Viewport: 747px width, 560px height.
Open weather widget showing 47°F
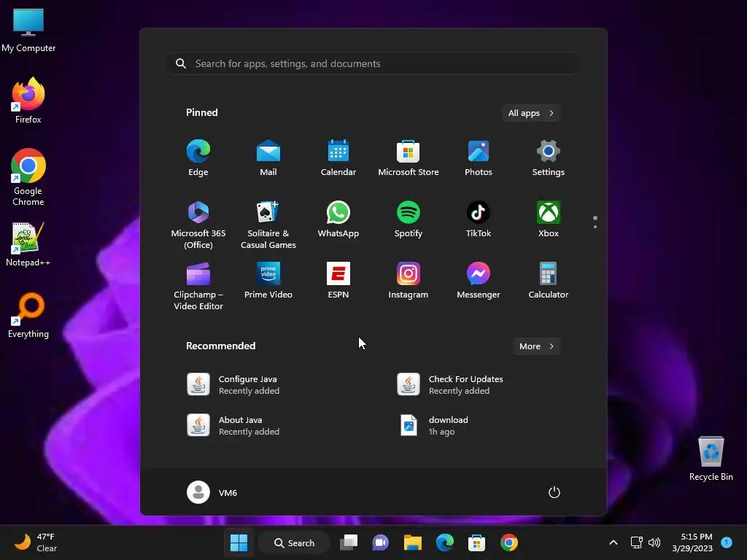(35, 542)
